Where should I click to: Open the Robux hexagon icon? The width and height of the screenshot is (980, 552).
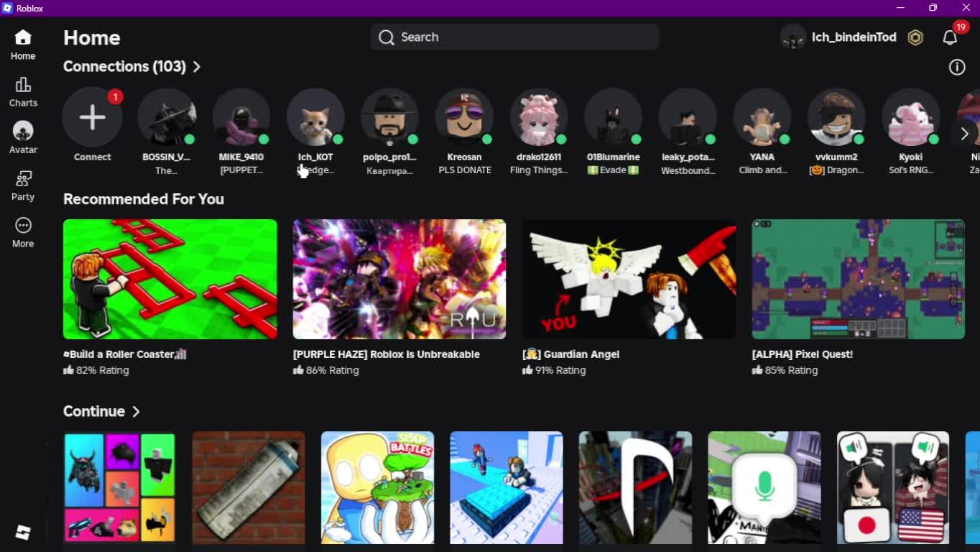pyautogui.click(x=915, y=37)
